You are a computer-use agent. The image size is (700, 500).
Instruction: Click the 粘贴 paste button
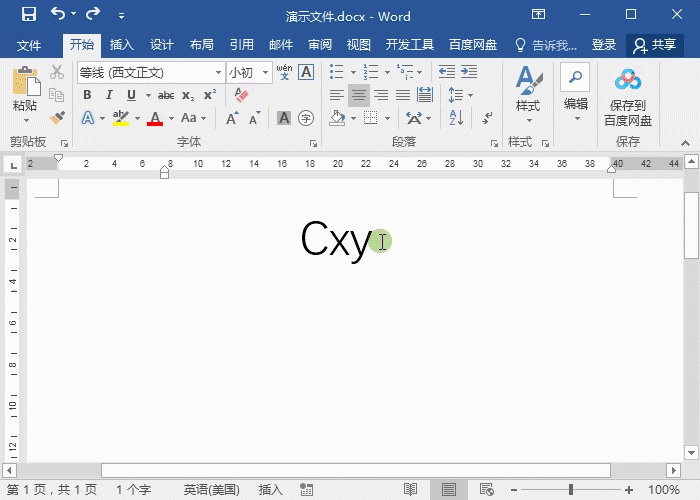pyautogui.click(x=25, y=94)
